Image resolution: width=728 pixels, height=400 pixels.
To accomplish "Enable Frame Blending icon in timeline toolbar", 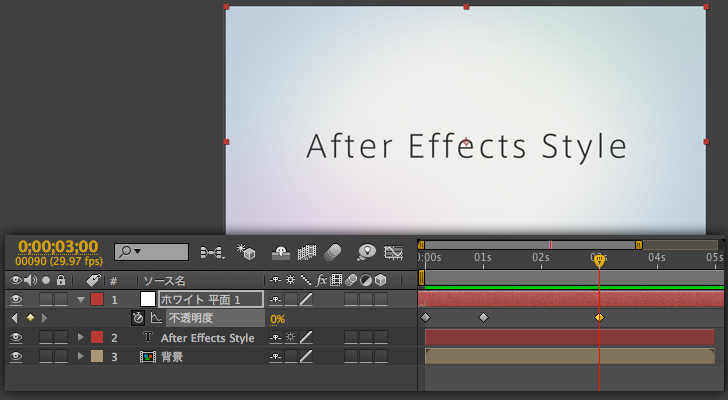I will coord(306,252).
